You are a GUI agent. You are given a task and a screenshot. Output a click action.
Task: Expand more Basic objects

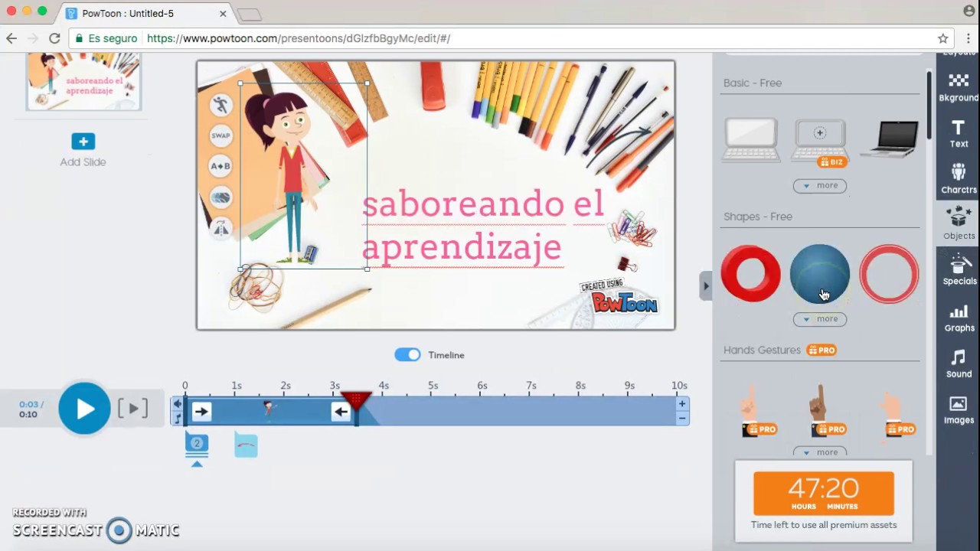(820, 185)
